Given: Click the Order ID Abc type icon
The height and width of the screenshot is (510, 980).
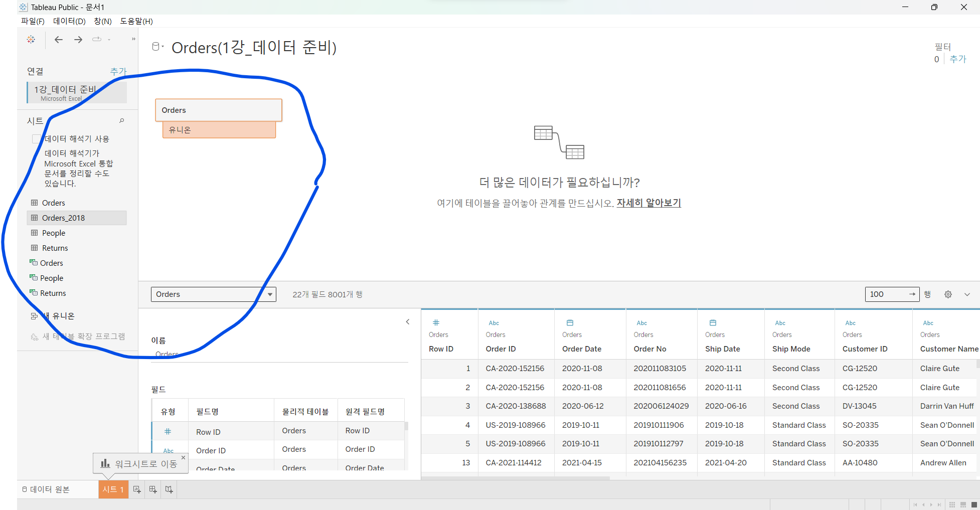Looking at the screenshot, I should click(494, 323).
